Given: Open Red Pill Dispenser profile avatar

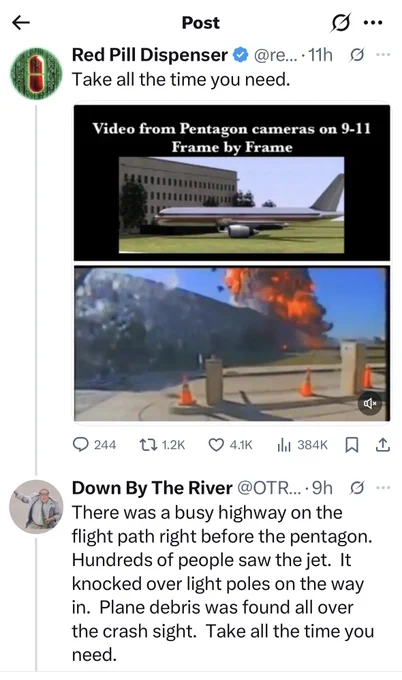Looking at the screenshot, I should coord(36,74).
